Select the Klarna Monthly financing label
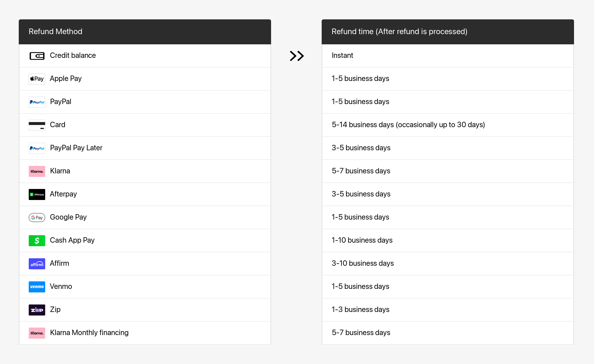The image size is (594, 364). [89, 332]
